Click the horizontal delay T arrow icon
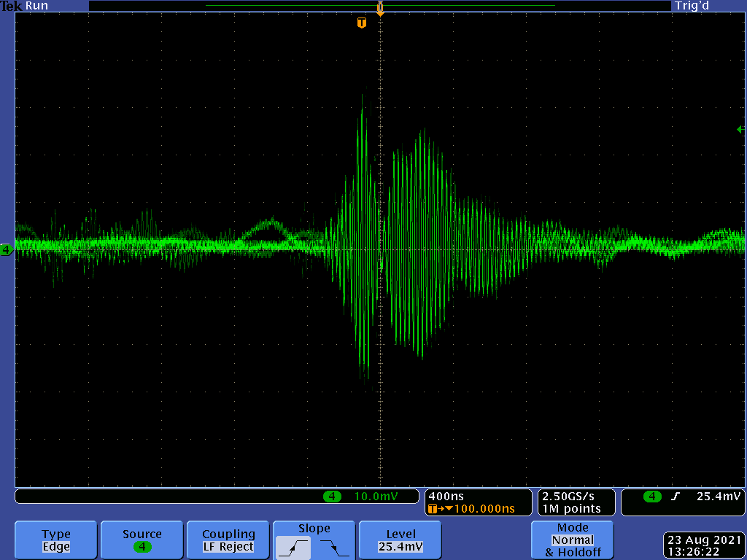 [436, 509]
